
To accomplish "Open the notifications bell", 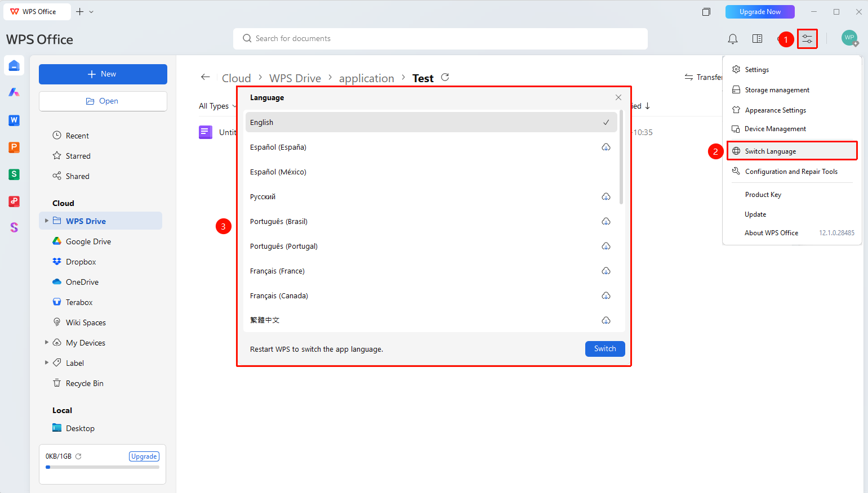I will pyautogui.click(x=733, y=39).
